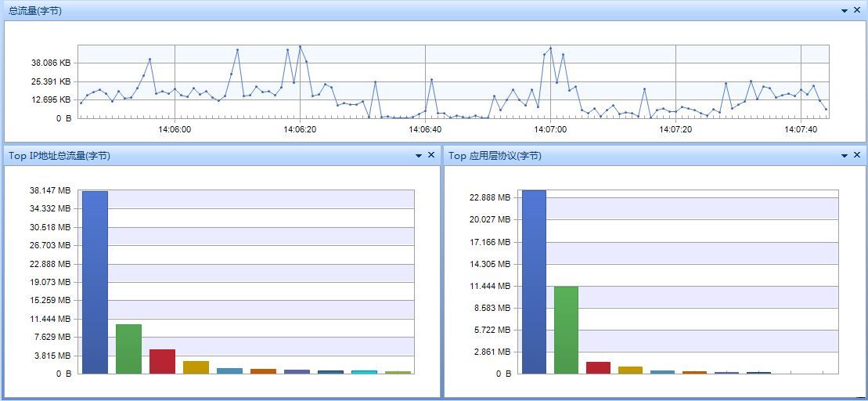
Task: Click the 14:07:00 time label on traffic chart
Action: click(x=550, y=129)
